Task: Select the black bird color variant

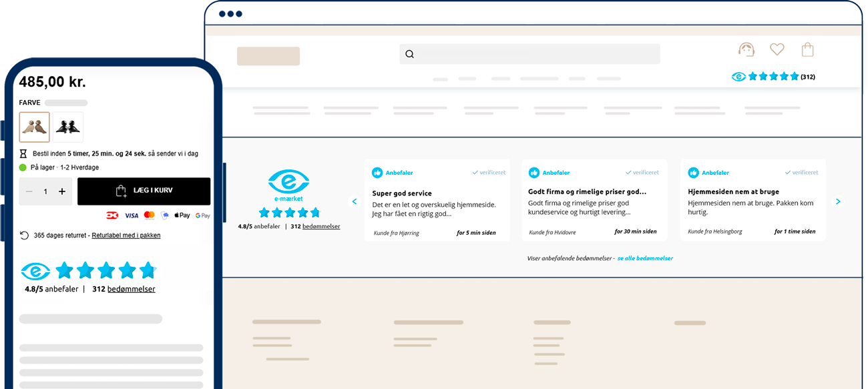Action: 67,127
